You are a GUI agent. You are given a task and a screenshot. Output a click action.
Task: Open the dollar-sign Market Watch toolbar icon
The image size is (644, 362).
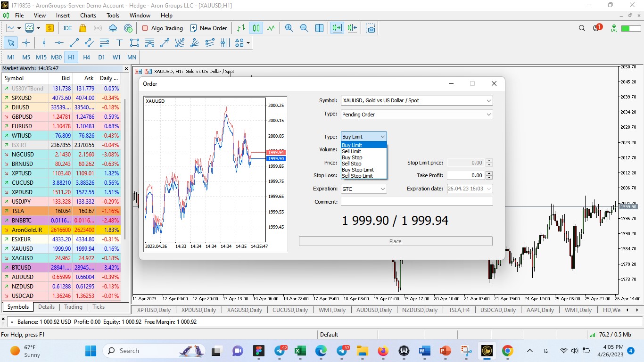(50, 28)
